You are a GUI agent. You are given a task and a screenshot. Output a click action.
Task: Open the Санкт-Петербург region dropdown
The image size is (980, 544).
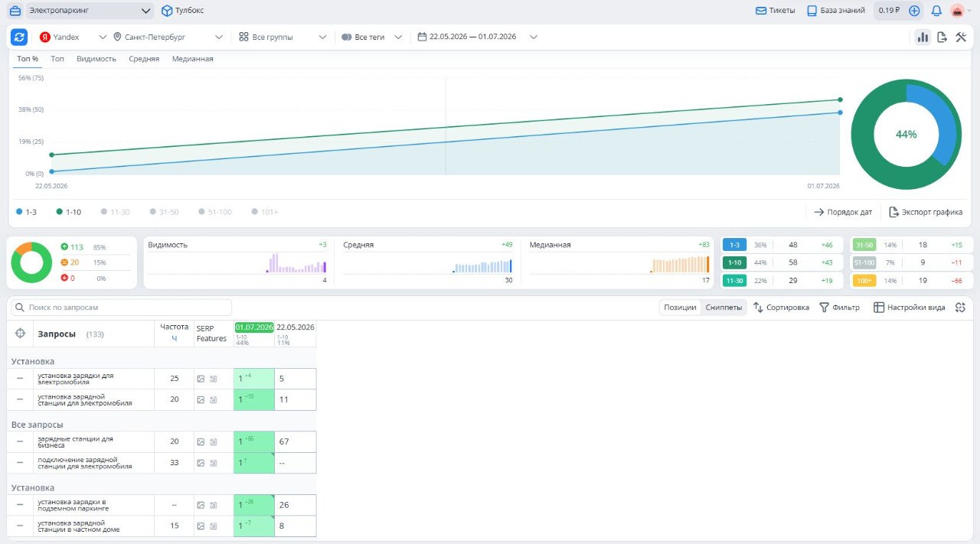[x=168, y=37]
